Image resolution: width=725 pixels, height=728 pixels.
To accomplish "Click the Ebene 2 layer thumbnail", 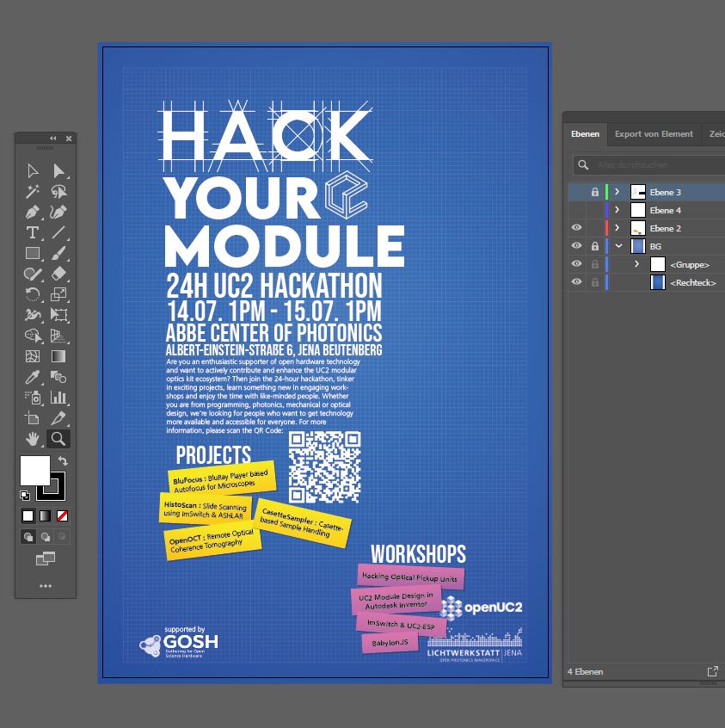I will (x=638, y=228).
